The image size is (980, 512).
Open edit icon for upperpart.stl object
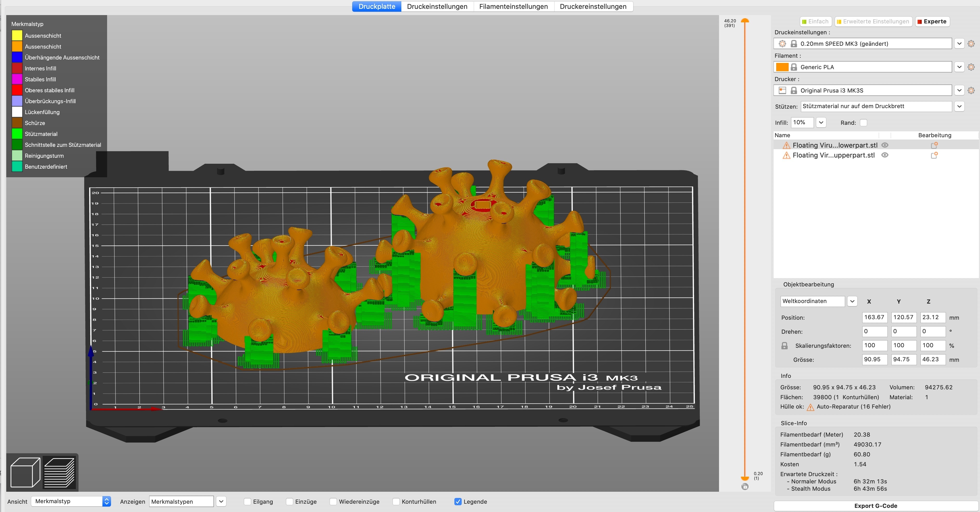934,155
